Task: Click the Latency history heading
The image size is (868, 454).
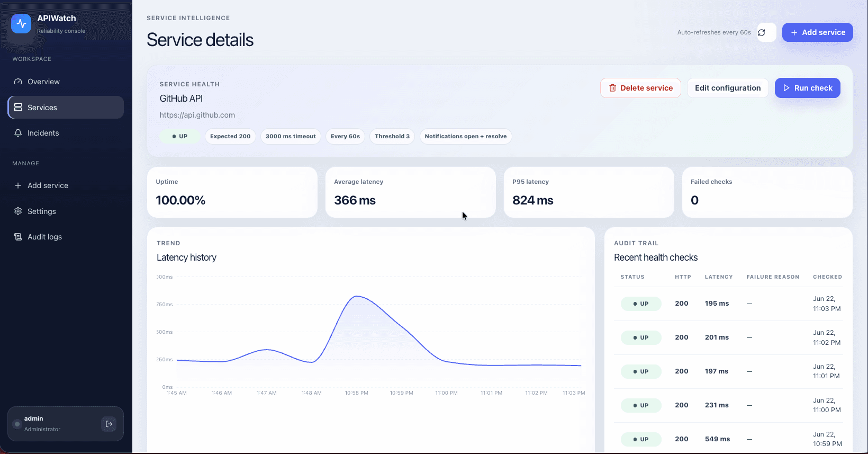Action: [186, 257]
